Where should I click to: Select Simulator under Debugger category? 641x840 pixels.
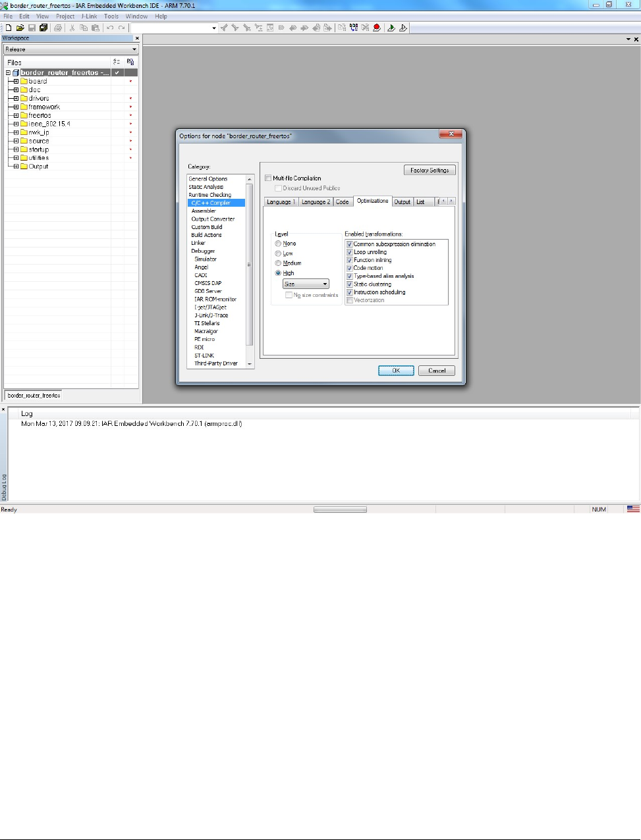(x=206, y=259)
